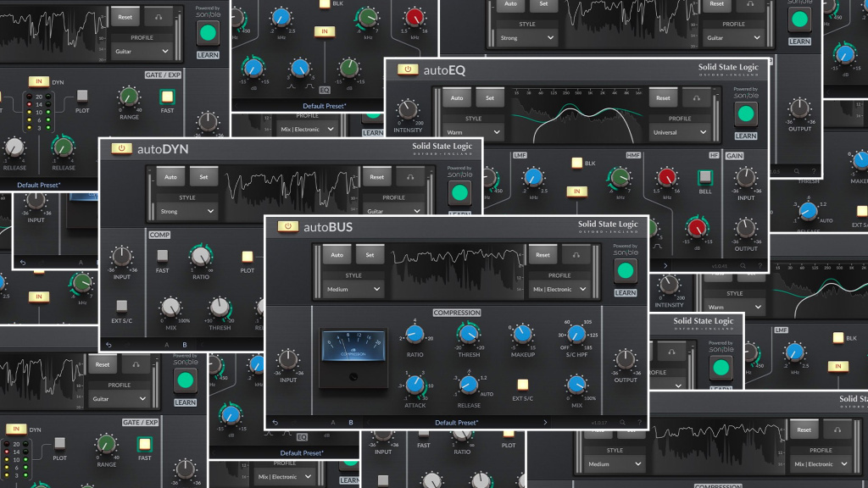
Task: Click the Auto button in autoEQ
Action: tap(457, 98)
